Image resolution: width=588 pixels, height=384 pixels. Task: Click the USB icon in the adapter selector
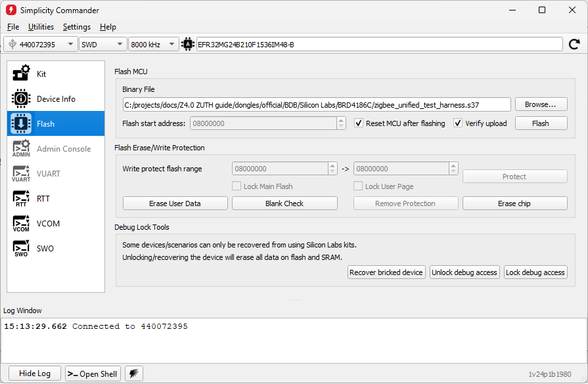coord(12,44)
